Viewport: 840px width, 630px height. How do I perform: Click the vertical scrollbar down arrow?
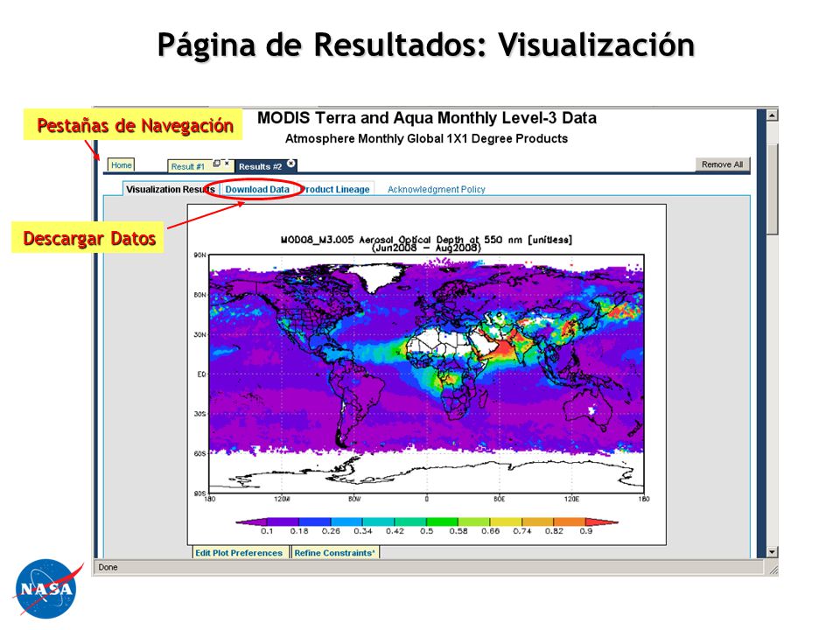tap(772, 552)
